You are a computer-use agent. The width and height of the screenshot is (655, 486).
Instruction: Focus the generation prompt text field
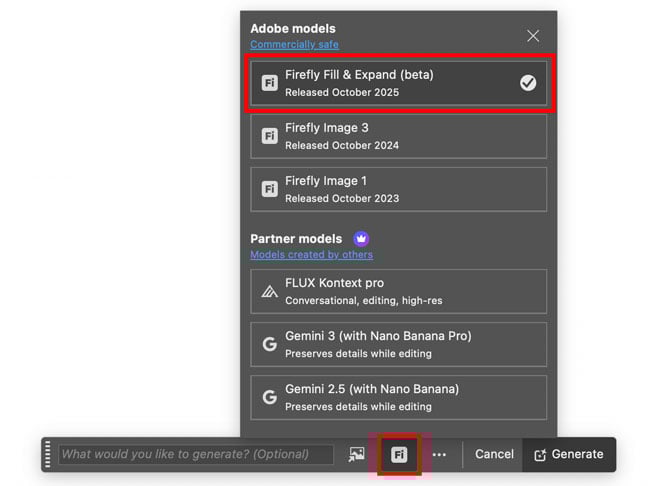(x=196, y=454)
